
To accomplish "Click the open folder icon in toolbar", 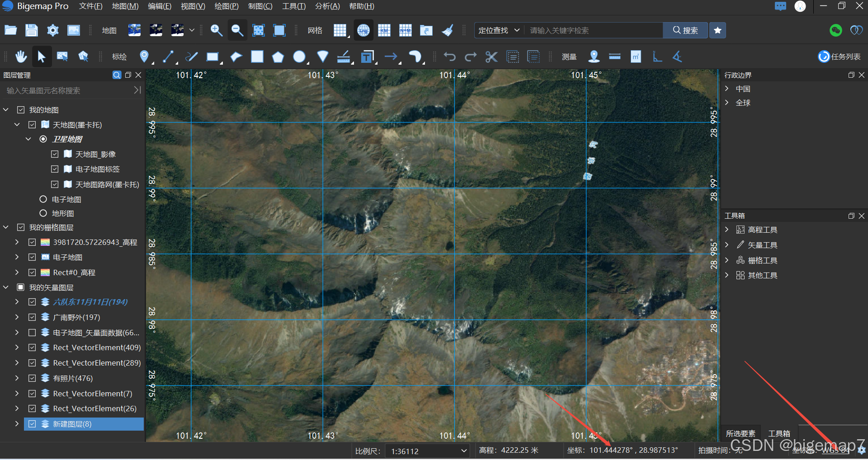I will (x=10, y=30).
